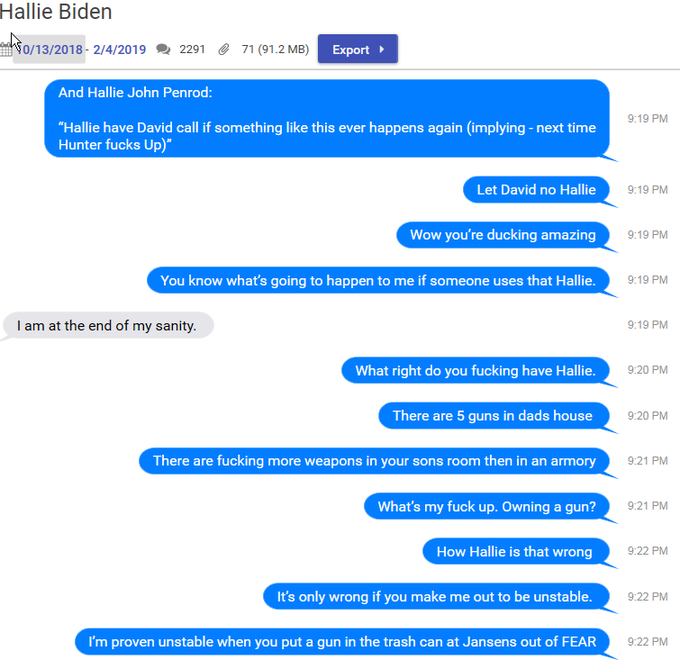Click the Export button

358,49
